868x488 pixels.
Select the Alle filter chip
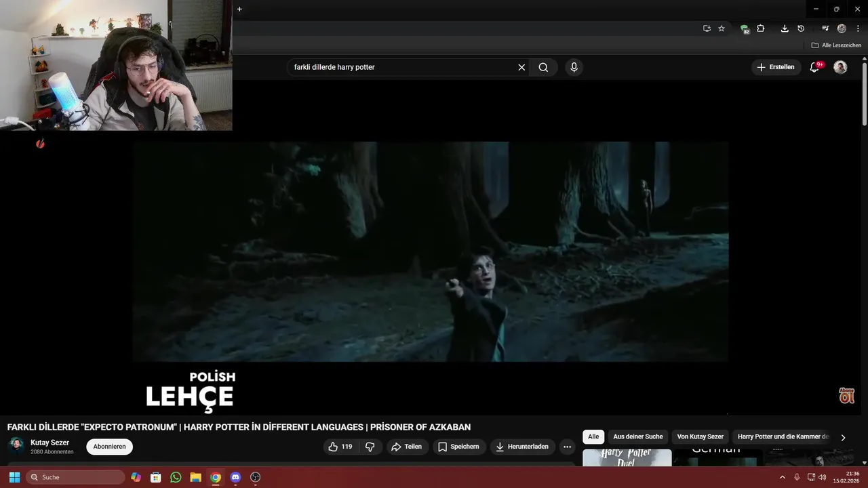593,436
